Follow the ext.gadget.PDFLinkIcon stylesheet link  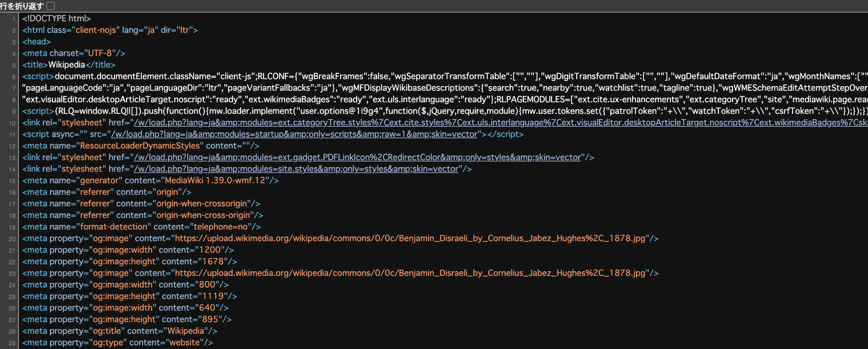click(x=357, y=157)
